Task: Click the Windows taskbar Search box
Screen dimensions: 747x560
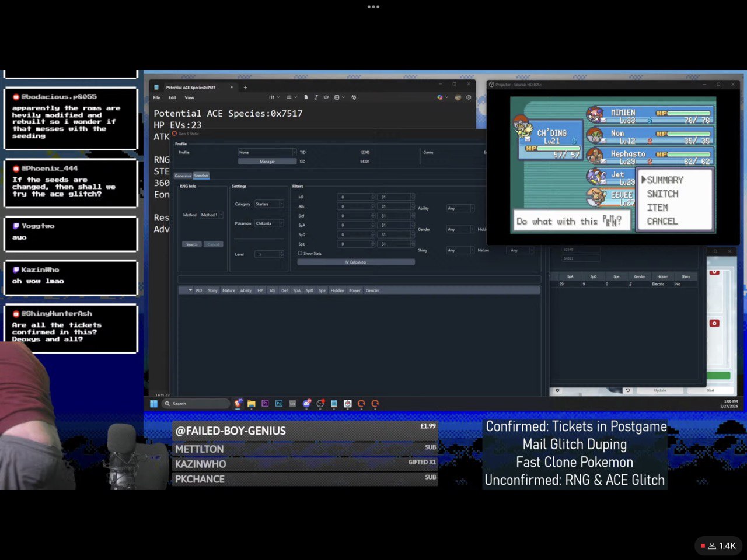Action: [196, 404]
